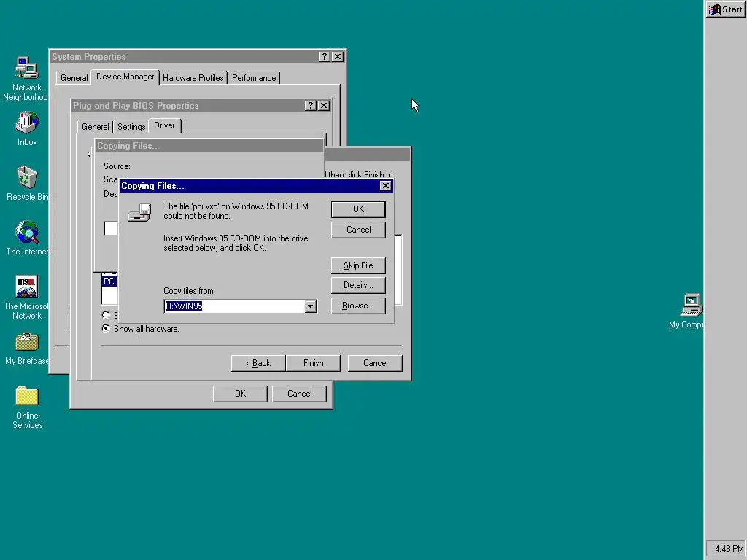Open the Online Services folder icon

click(x=27, y=407)
